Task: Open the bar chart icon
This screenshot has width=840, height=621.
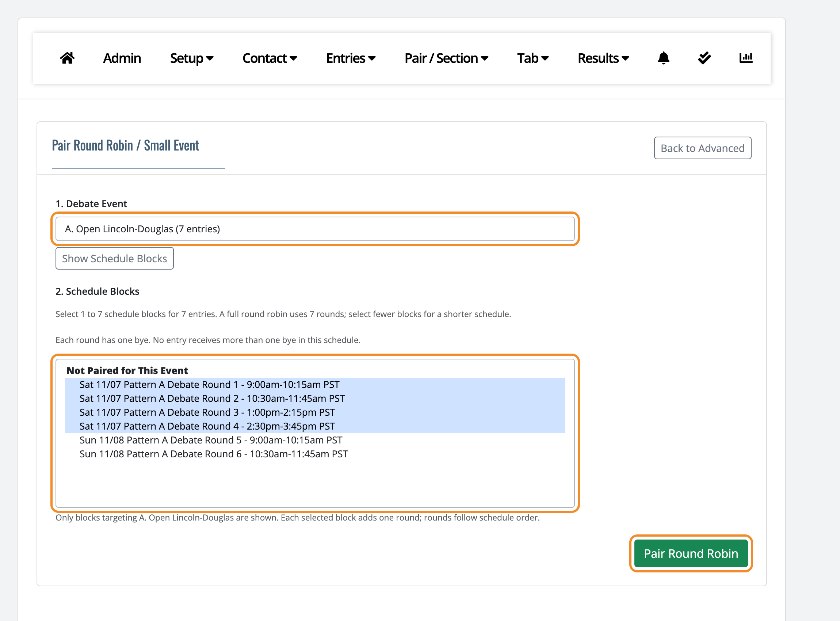Action: (746, 57)
